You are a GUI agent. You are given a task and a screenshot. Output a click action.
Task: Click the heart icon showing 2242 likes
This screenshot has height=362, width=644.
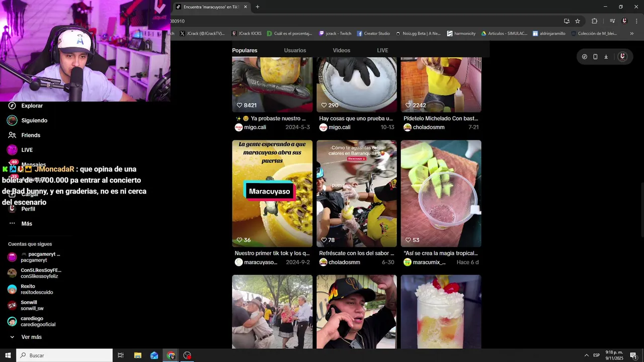(408, 105)
